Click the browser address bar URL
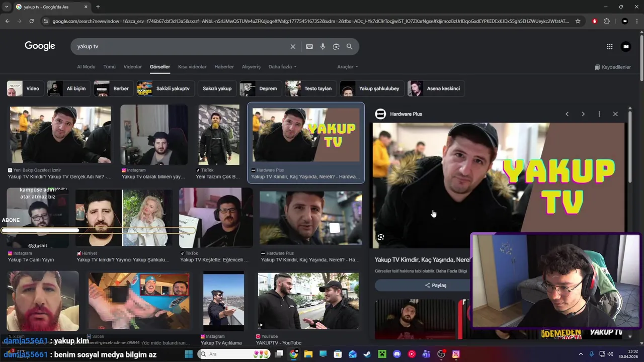 point(310,21)
